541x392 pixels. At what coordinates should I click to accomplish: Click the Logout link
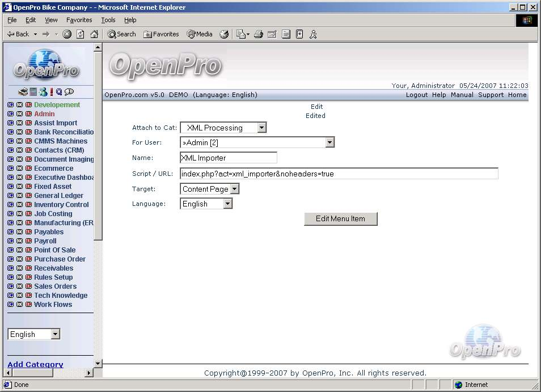[x=416, y=95]
